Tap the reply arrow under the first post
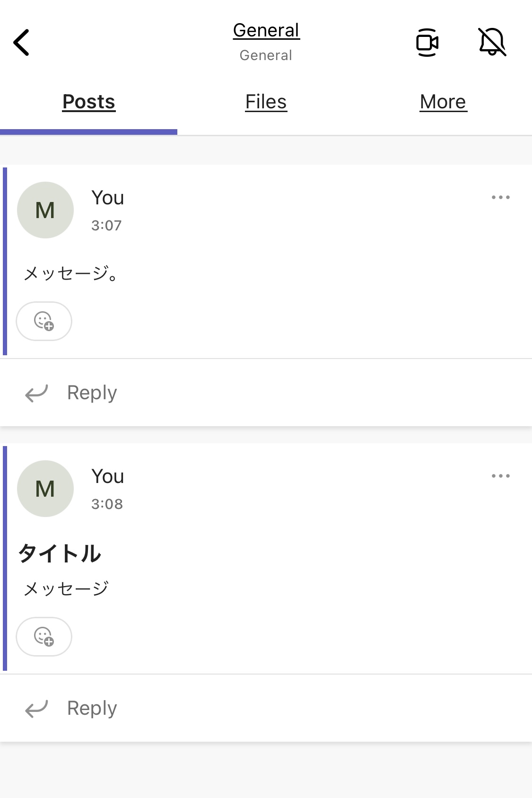This screenshot has height=798, width=532. tap(36, 393)
